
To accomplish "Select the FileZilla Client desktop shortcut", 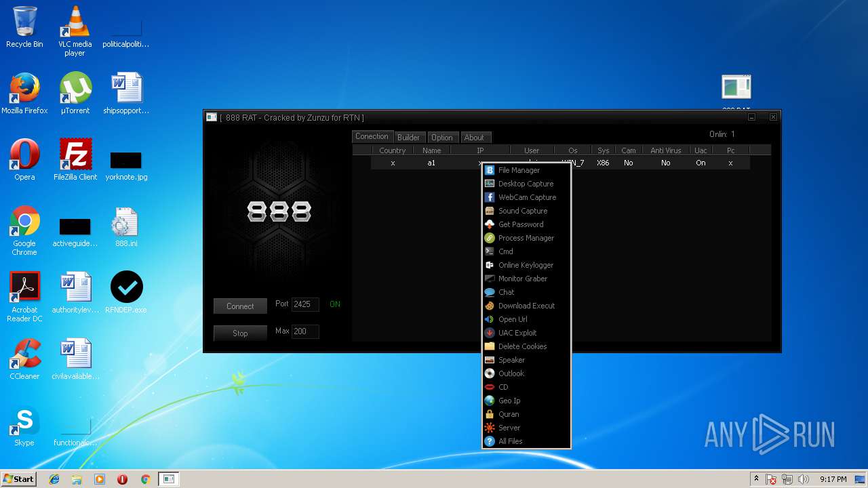I will pos(75,160).
